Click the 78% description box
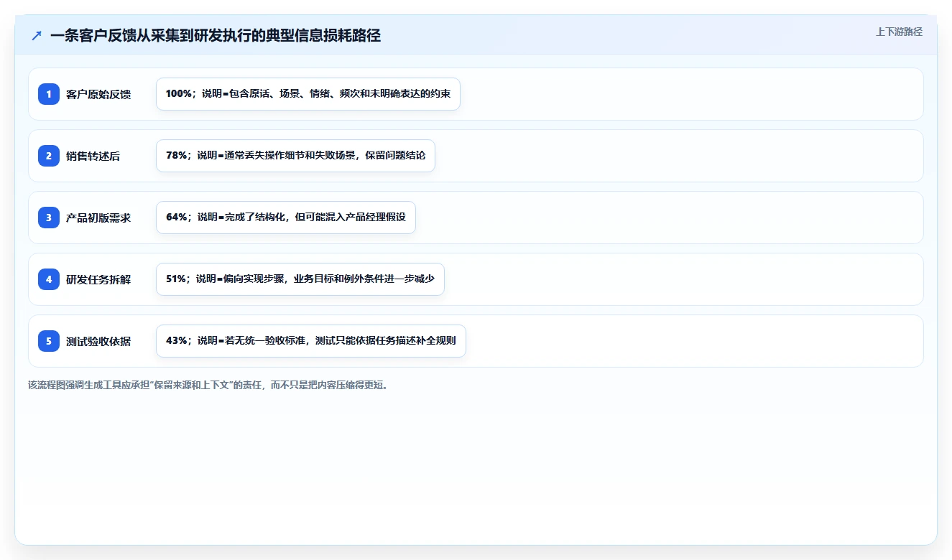952x560 pixels. (295, 156)
